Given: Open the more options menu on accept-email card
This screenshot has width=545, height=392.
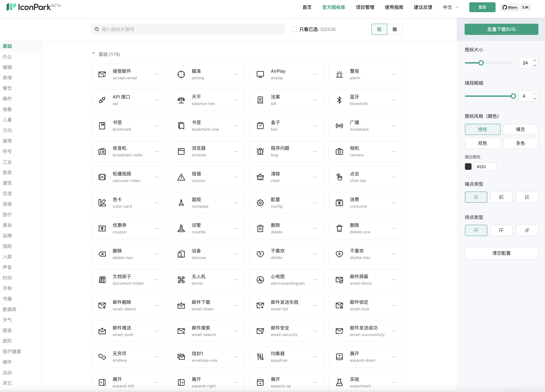Looking at the screenshot, I should [x=157, y=74].
